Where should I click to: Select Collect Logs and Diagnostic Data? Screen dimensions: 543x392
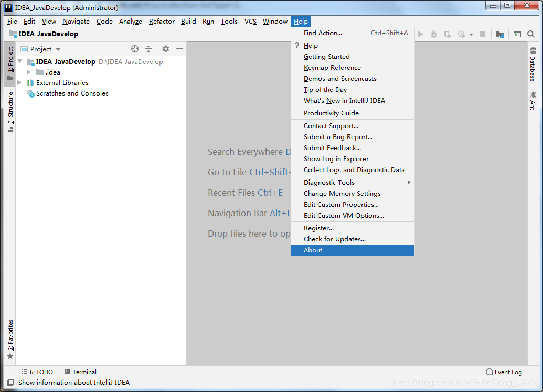[x=353, y=170]
